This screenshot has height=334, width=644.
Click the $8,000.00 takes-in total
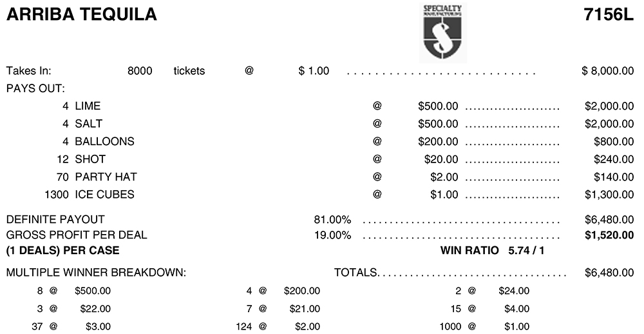tap(607, 71)
